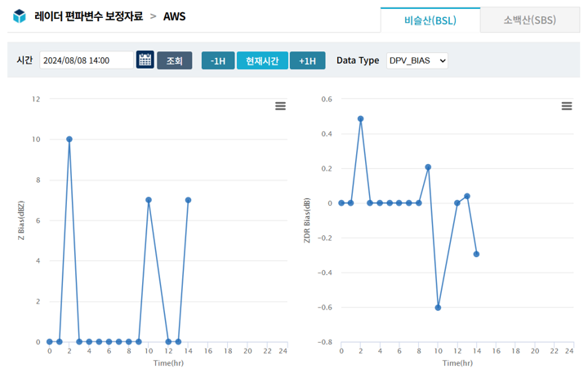Image resolution: width=588 pixels, height=382 pixels.
Task: Click ZDR Bias lowest point at hour 10
Action: click(x=438, y=308)
